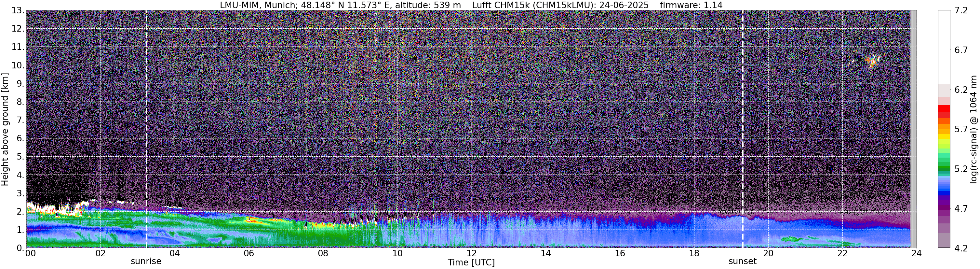980x269 pixels.
Task: Click the '7.2' colorbar tick label
Action: 961,10
